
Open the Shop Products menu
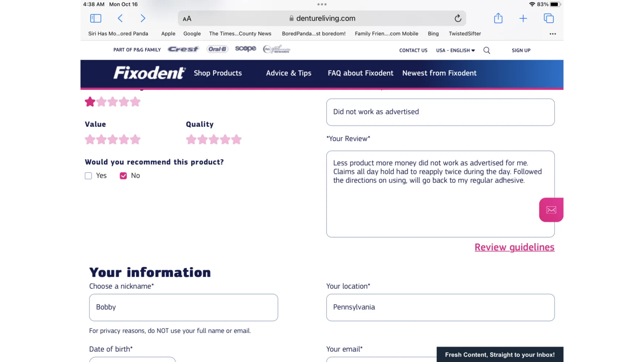coord(218,73)
